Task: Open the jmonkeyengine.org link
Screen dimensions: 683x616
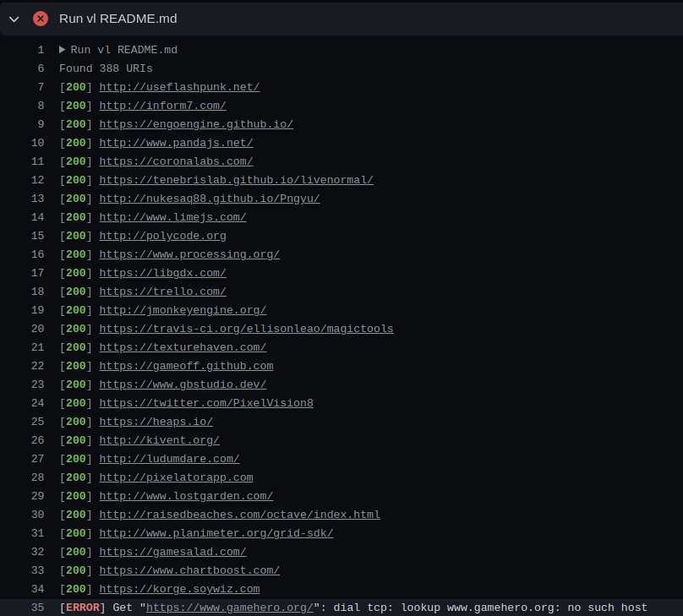Action: pyautogui.click(x=183, y=310)
